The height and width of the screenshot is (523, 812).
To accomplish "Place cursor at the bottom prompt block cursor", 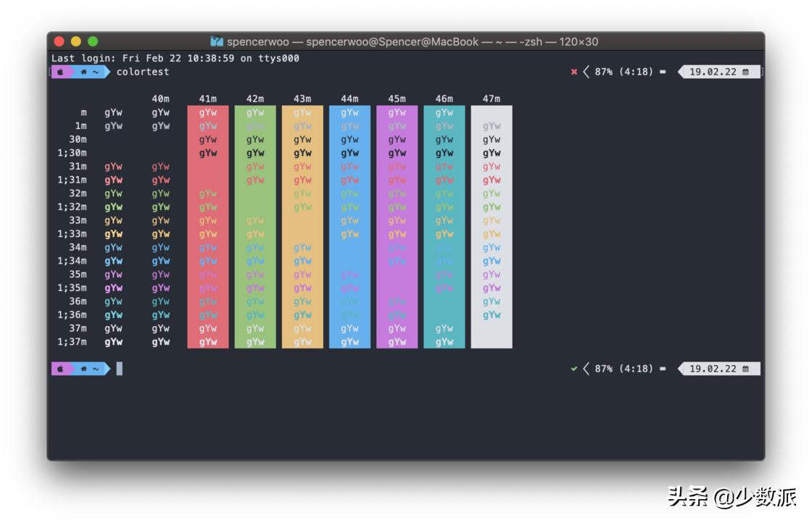I will tap(120, 369).
